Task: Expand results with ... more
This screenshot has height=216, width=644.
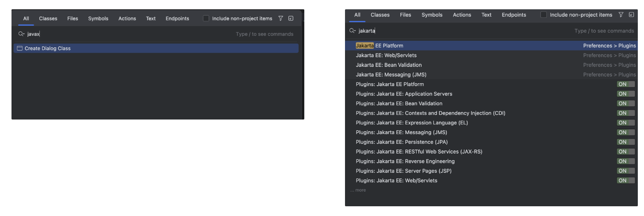Action: pyautogui.click(x=358, y=190)
